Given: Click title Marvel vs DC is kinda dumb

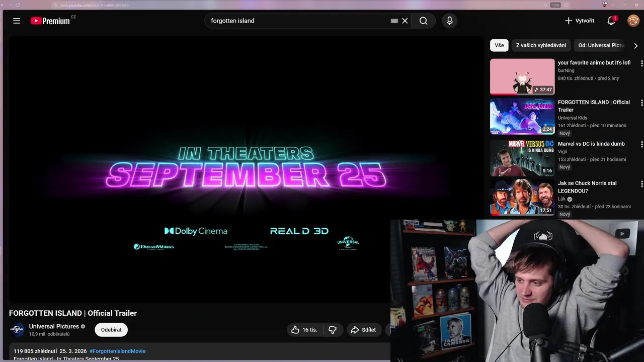Looking at the screenshot, I should click(591, 144).
